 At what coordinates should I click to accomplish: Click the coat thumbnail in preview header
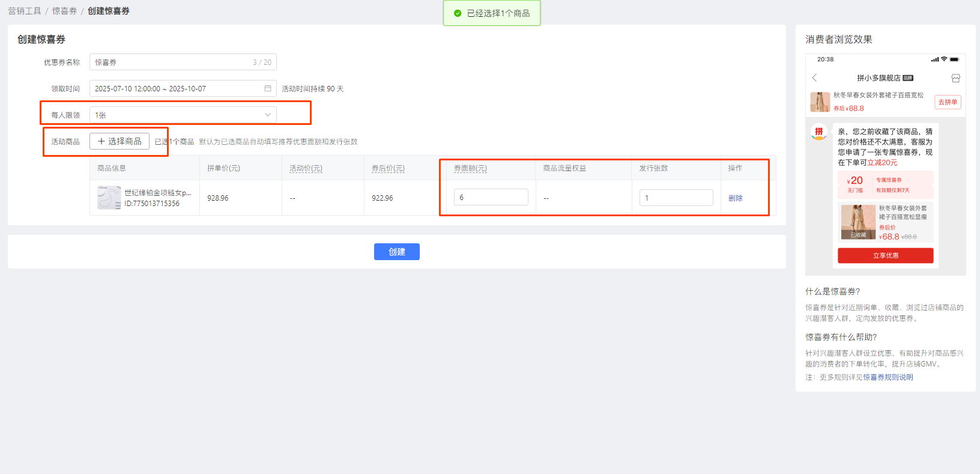(x=820, y=102)
